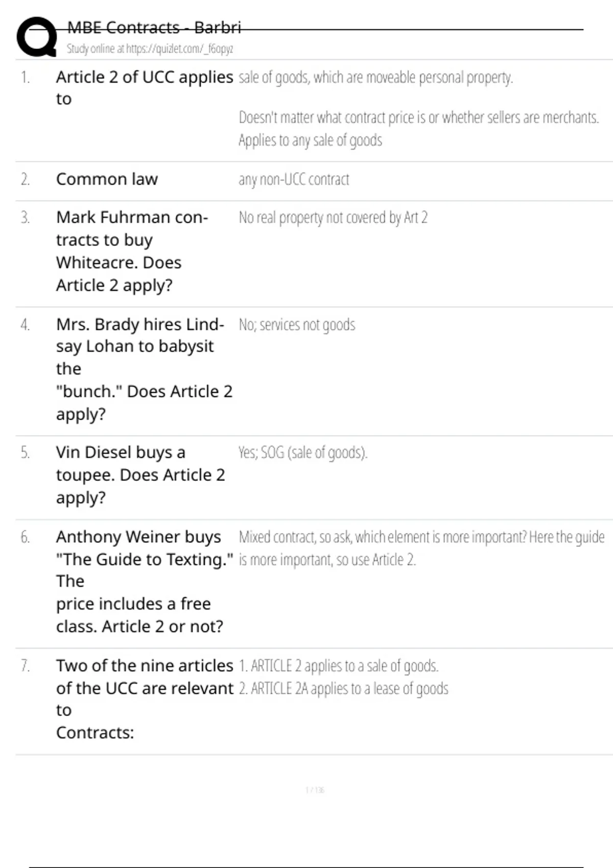
Task: Select 'Yes; SOG (sale of goods)' answer
Action: (303, 453)
